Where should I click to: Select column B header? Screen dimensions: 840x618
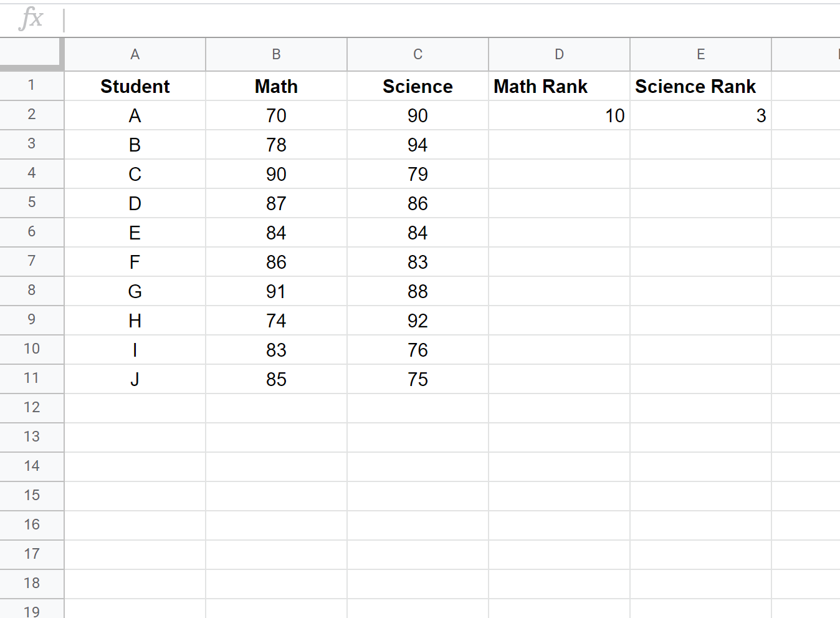point(277,54)
